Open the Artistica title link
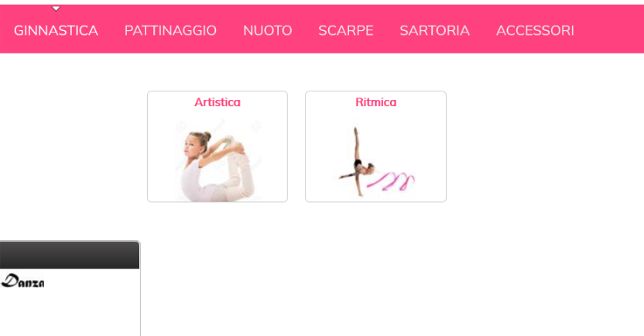 coord(218,102)
